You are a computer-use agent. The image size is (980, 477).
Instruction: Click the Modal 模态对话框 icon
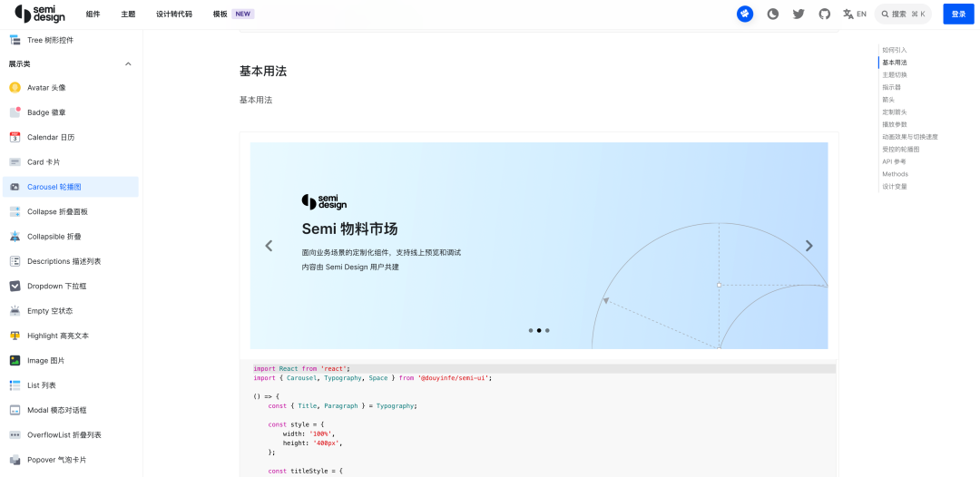(15, 410)
